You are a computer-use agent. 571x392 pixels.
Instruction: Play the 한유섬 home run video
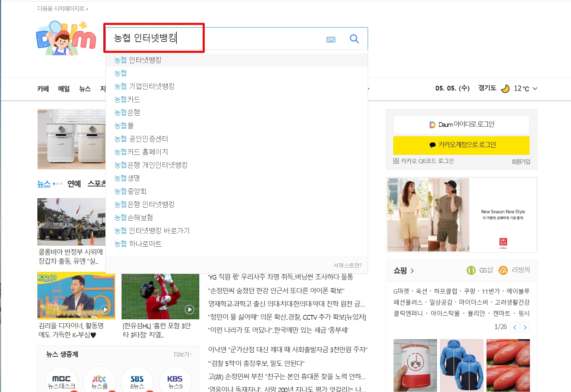190,309
